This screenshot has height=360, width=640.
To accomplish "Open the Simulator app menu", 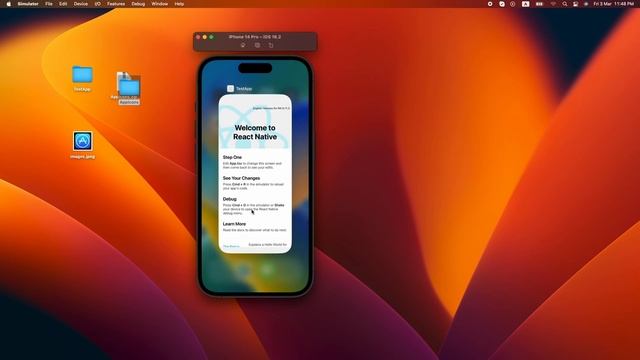I will [x=28, y=4].
